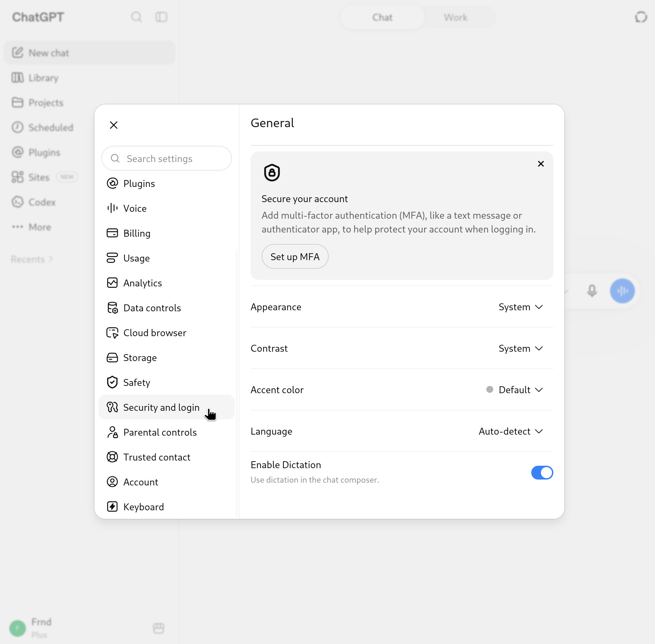The width and height of the screenshot is (655, 644).
Task: Click the microphone dictation icon
Action: (x=592, y=291)
